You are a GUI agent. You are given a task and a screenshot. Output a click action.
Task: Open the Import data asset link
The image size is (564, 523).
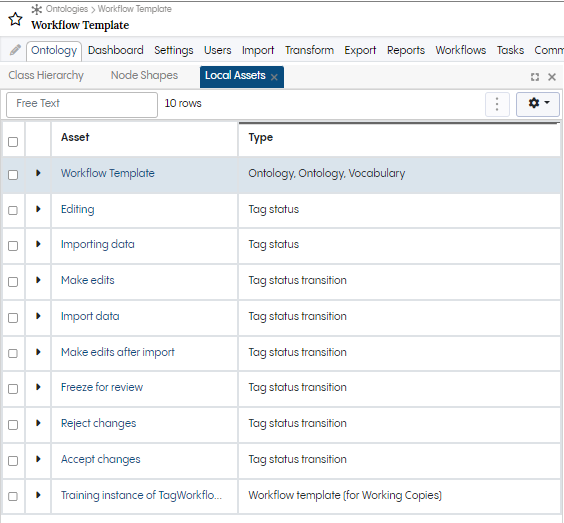coord(90,316)
